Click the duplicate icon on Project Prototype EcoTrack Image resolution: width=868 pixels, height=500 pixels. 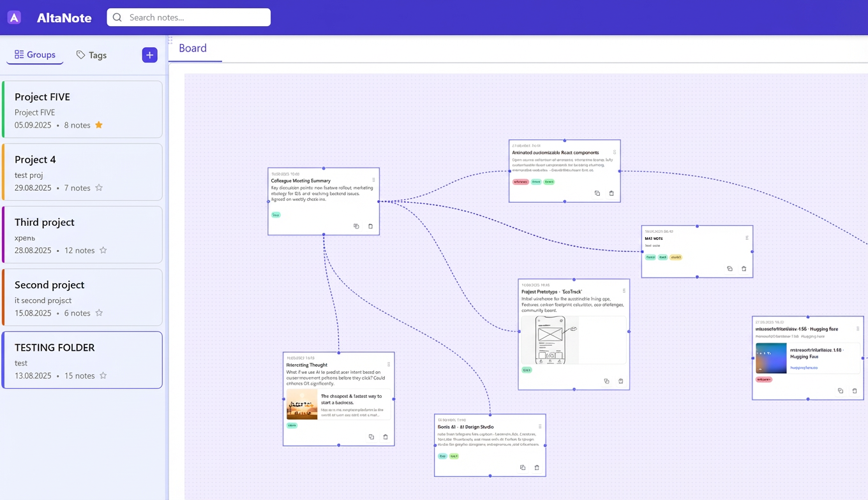[606, 381]
